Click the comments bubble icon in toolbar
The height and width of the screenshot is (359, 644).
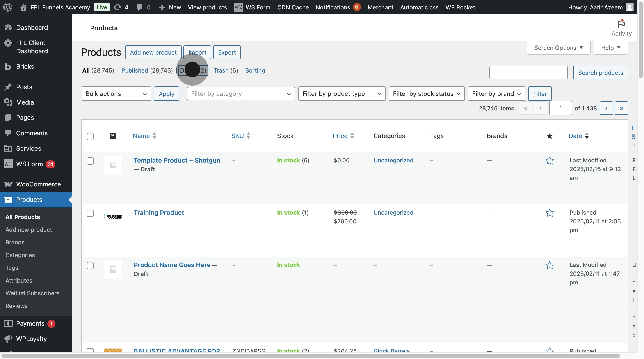click(x=139, y=7)
